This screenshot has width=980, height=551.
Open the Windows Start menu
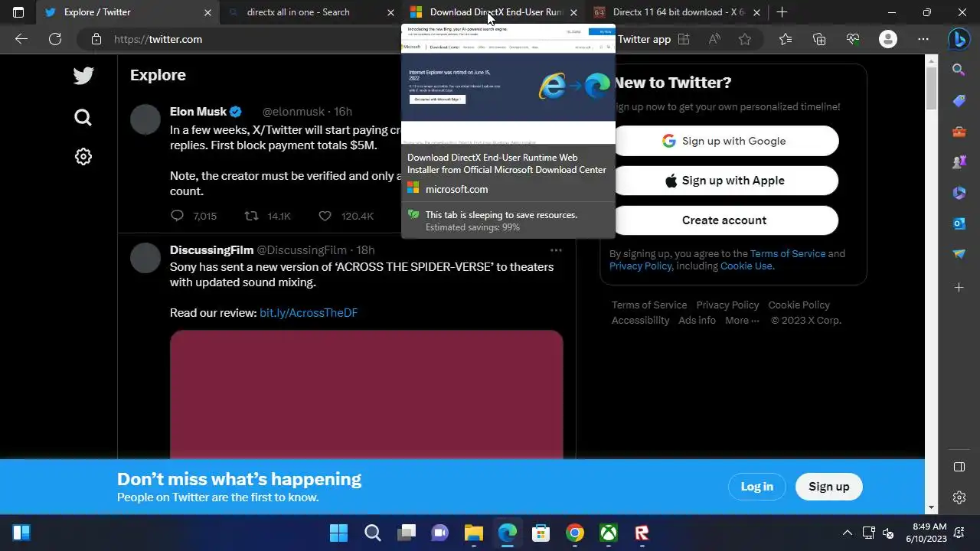click(x=338, y=533)
